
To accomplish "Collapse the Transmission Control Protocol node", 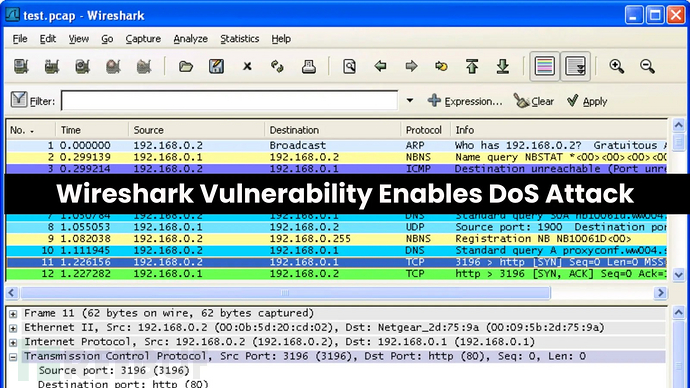I will coord(13,357).
